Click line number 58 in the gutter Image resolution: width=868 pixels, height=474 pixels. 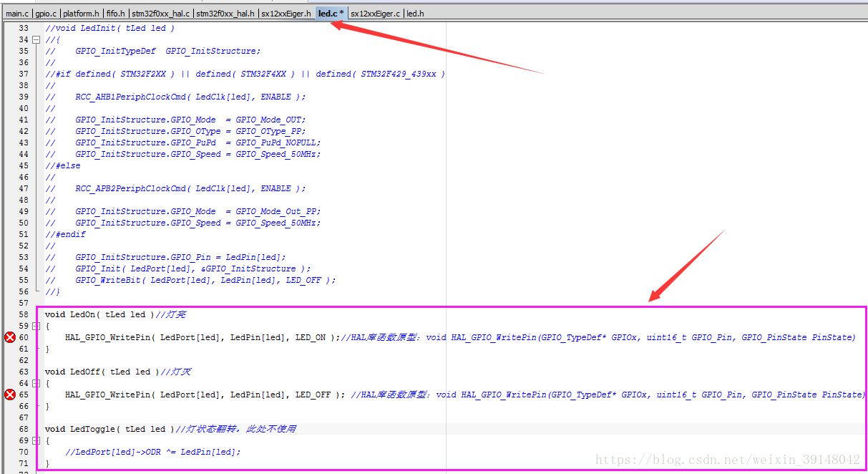24,314
